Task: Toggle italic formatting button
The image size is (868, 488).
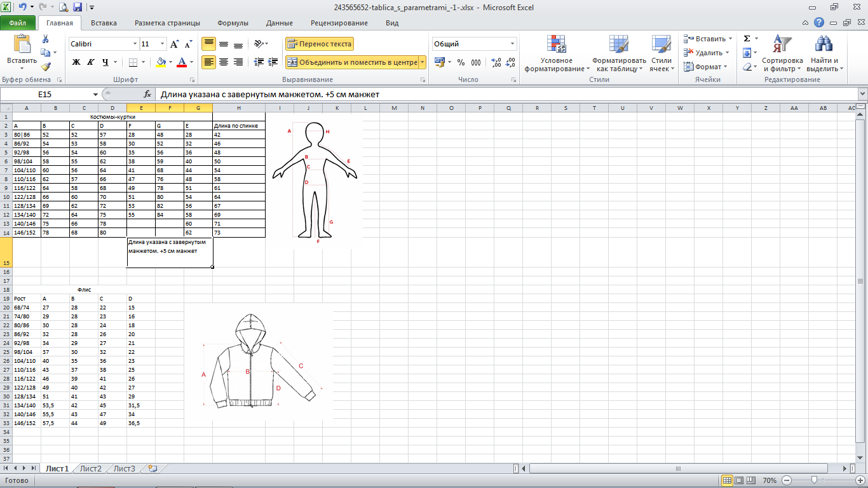Action: click(x=91, y=62)
